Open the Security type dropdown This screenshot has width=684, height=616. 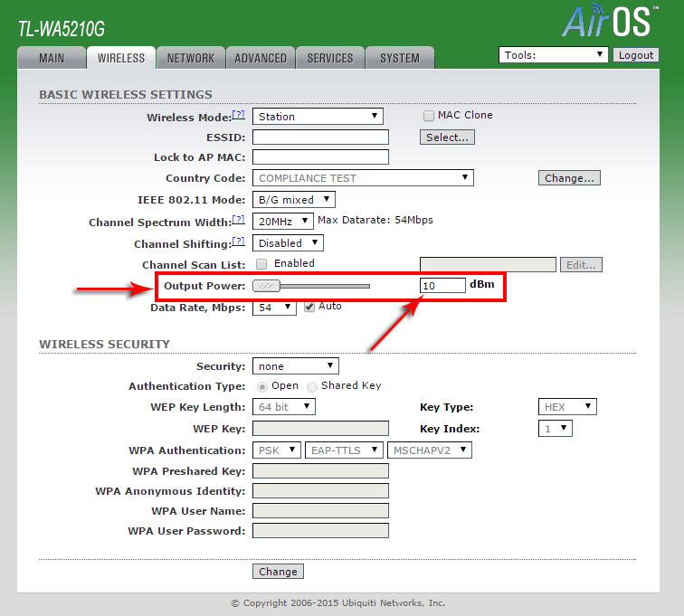pyautogui.click(x=295, y=366)
